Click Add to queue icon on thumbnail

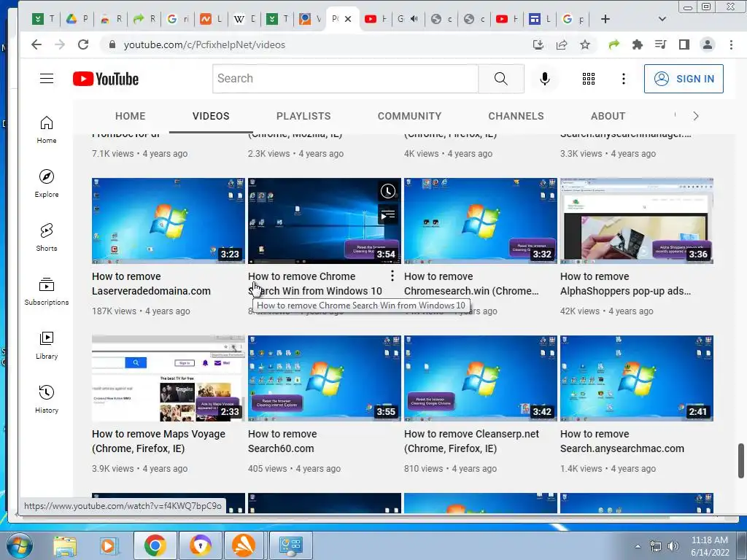coord(388,215)
